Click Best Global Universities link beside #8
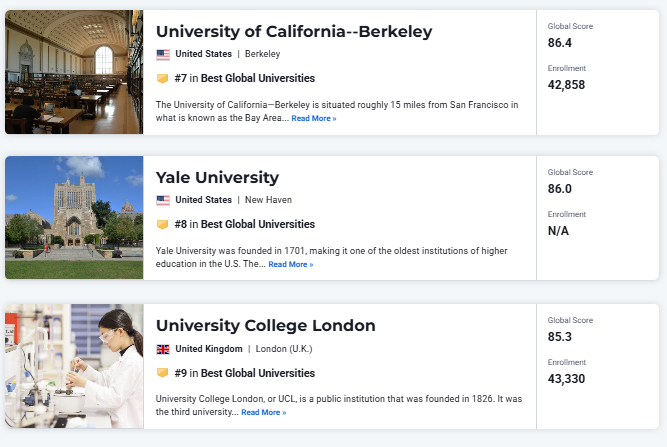 pos(258,224)
